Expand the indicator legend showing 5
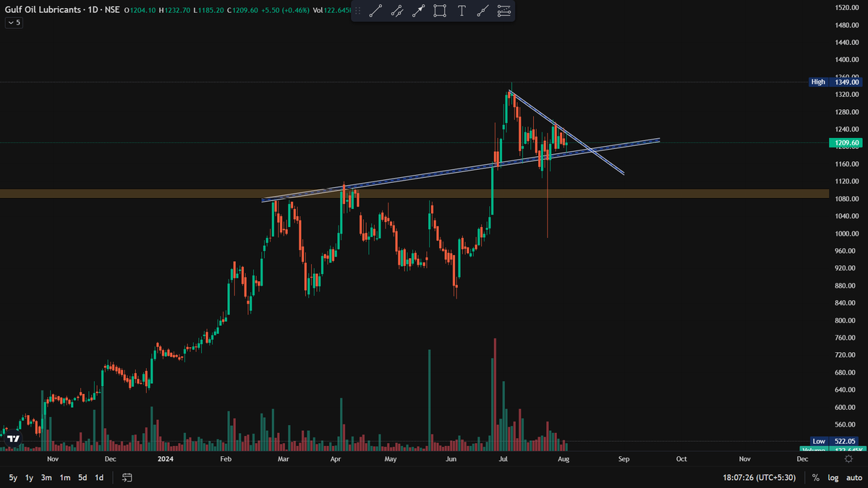 pos(13,22)
